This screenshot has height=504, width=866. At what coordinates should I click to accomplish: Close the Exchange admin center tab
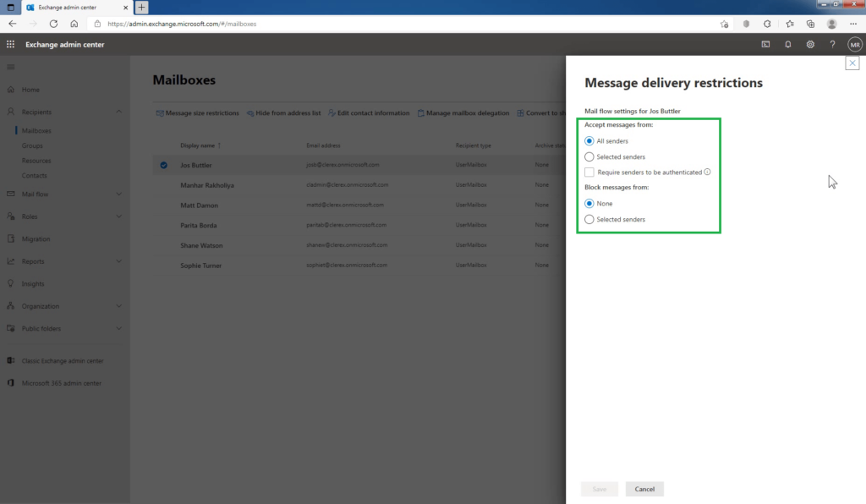click(125, 8)
